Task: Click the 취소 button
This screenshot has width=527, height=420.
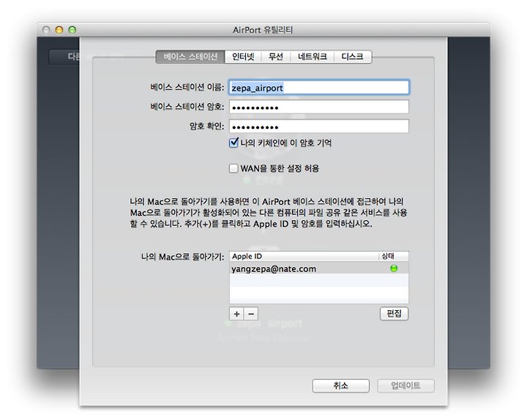Action: pyautogui.click(x=340, y=386)
